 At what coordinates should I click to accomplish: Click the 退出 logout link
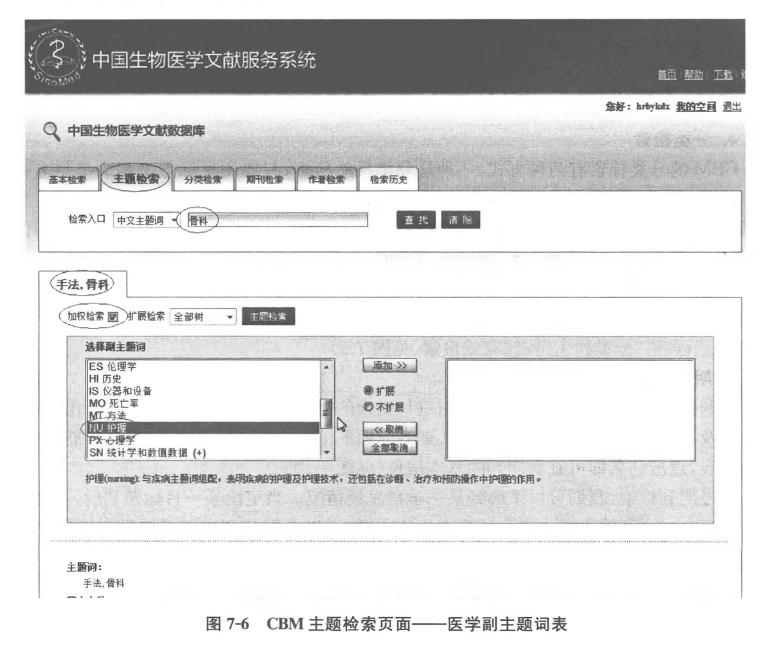(x=732, y=107)
